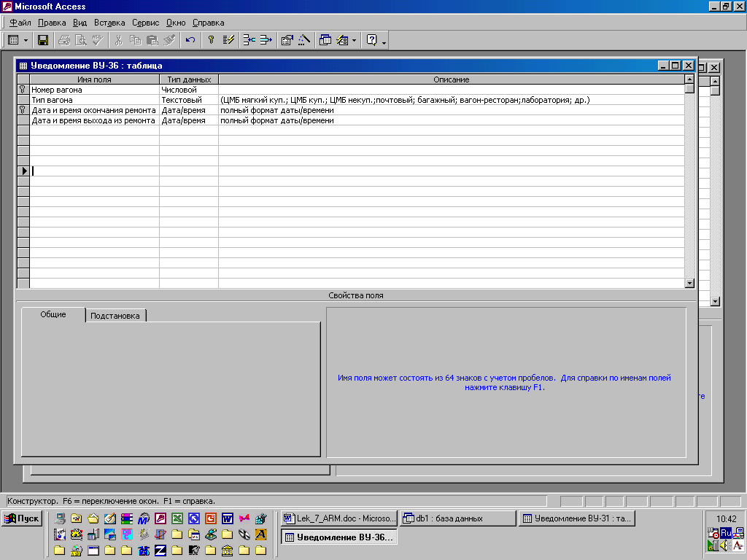Switch to Lek_7_ARM.doc taskbar button
Image resolution: width=747 pixels, height=560 pixels.
coord(338,518)
